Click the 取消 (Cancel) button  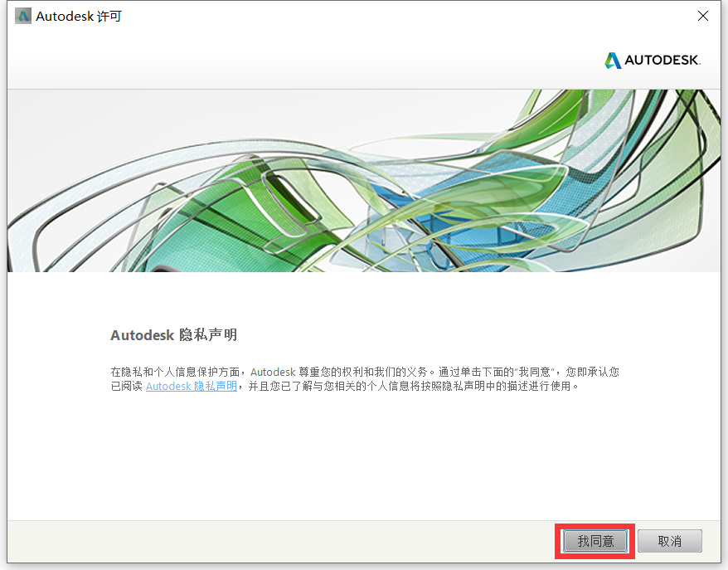[x=669, y=541]
